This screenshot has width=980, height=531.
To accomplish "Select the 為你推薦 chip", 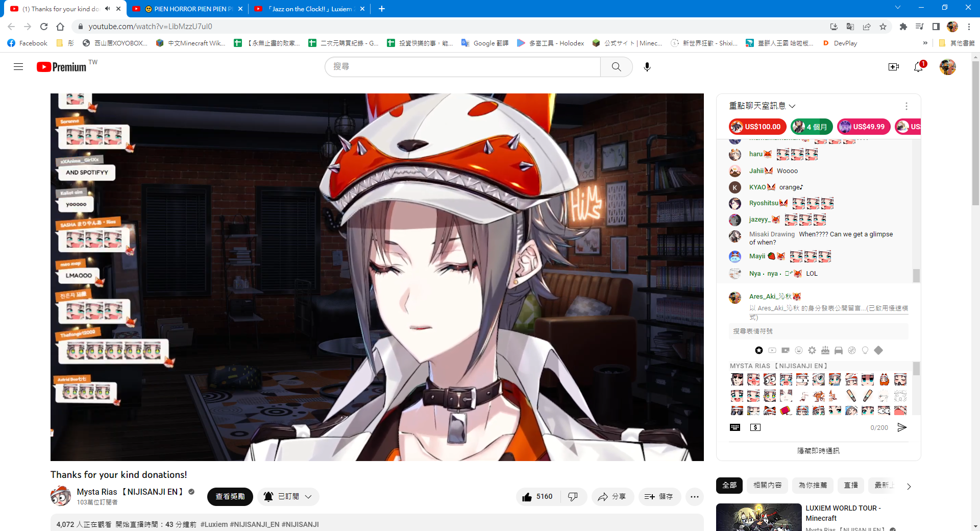I will pyautogui.click(x=813, y=486).
